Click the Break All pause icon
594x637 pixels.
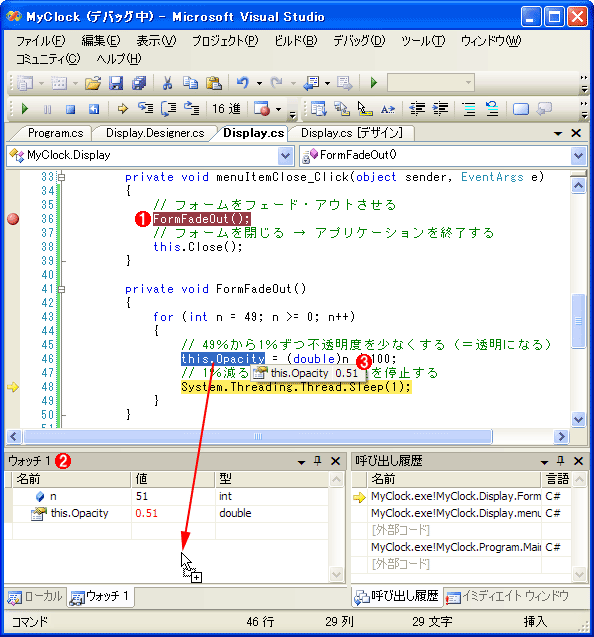48,109
